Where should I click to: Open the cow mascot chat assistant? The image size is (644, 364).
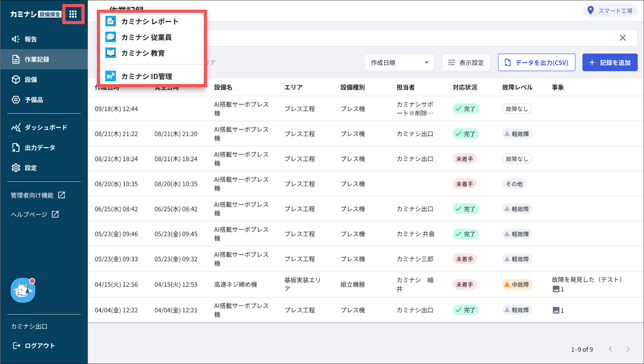click(23, 290)
